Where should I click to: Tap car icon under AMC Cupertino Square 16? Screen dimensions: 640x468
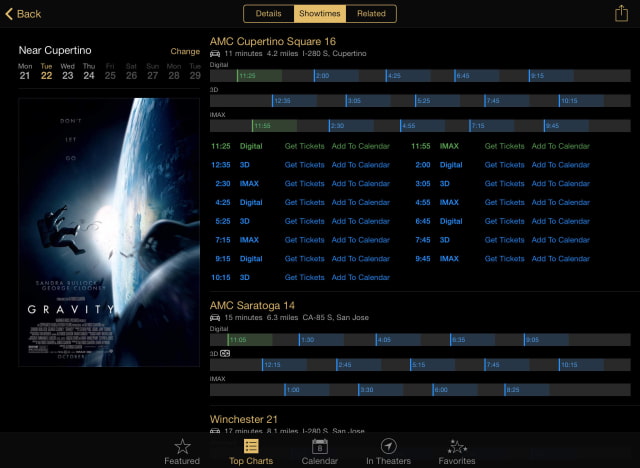coord(215,53)
